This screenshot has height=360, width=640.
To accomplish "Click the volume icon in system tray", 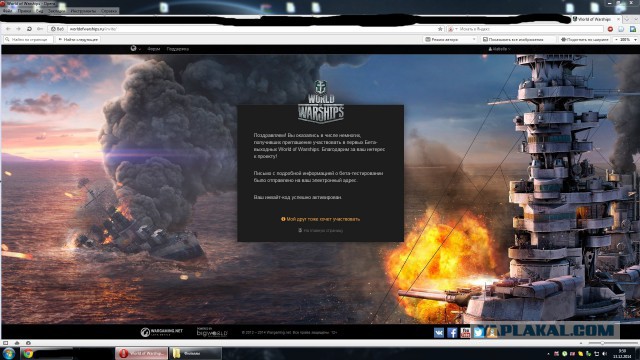I will pos(604,354).
